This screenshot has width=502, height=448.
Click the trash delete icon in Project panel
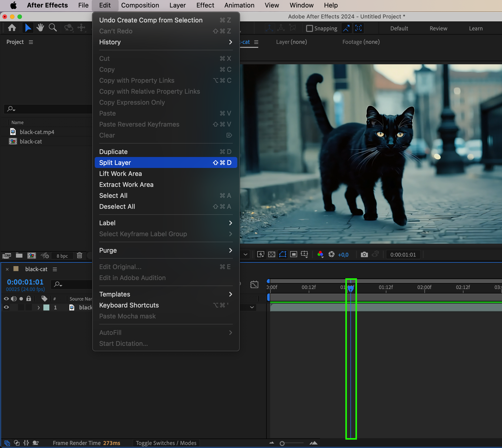pyautogui.click(x=80, y=255)
